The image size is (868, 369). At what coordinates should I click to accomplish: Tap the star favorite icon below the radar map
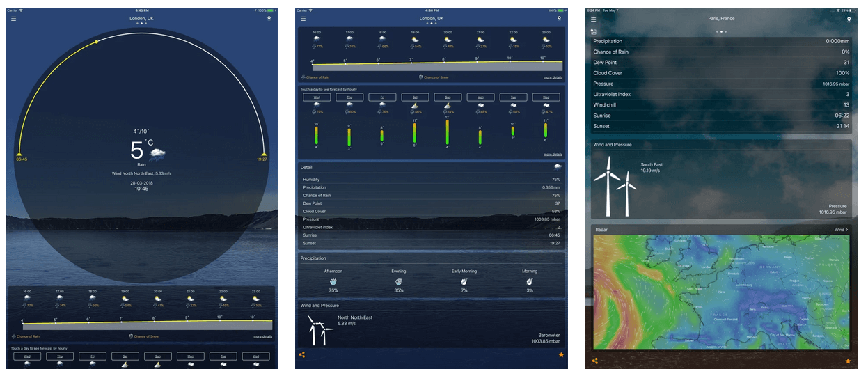click(848, 361)
